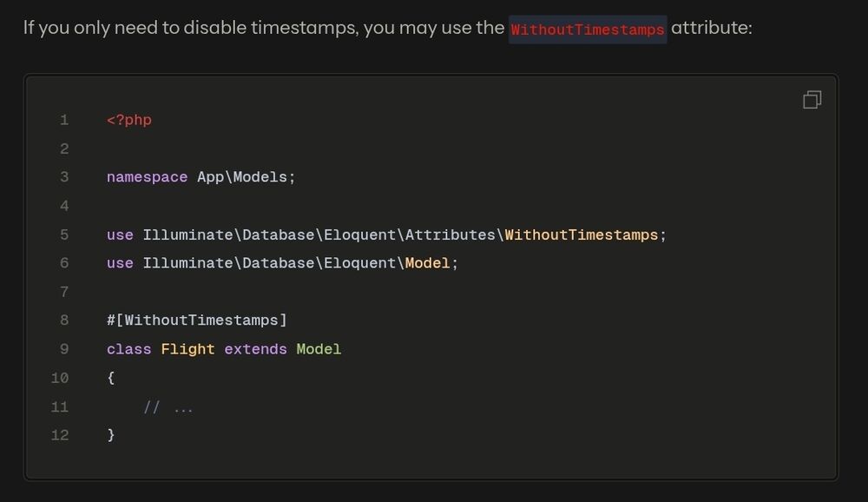Screen dimensions: 868x502
Task: Click the Flight class name
Action: click(x=187, y=349)
